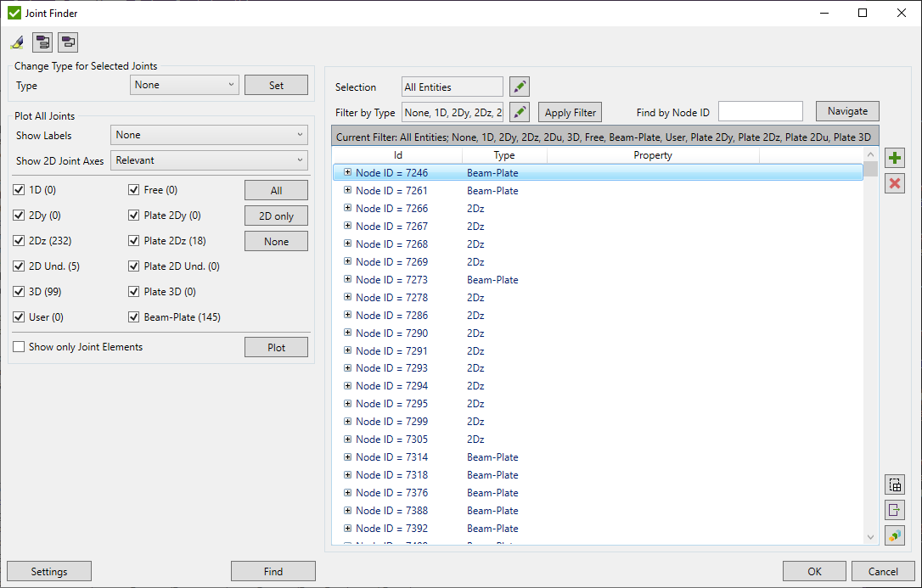This screenshot has width=922, height=588.
Task: Click the highlighter clear icon in toolbar
Action: point(17,42)
